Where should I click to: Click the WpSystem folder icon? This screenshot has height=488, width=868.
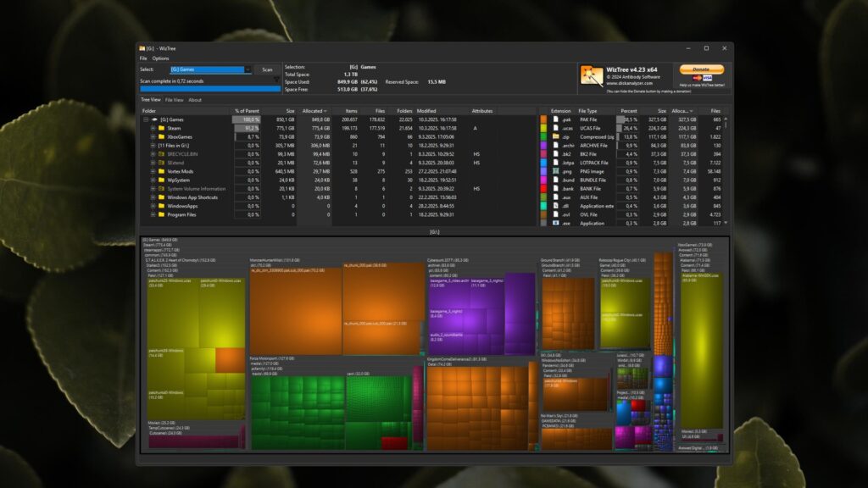[162, 180]
